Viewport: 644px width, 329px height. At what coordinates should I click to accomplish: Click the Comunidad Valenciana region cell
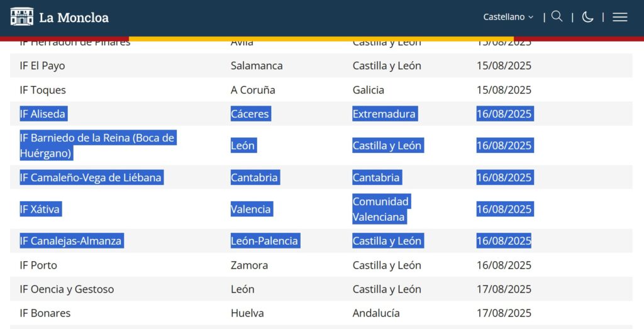[380, 209]
